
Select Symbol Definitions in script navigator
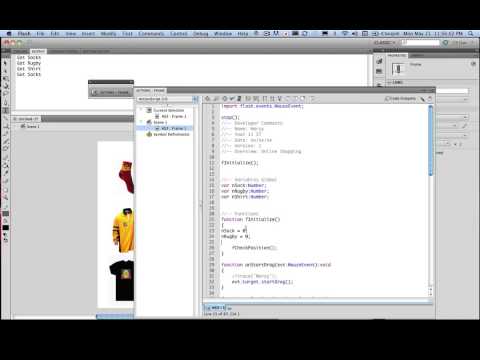(168, 134)
